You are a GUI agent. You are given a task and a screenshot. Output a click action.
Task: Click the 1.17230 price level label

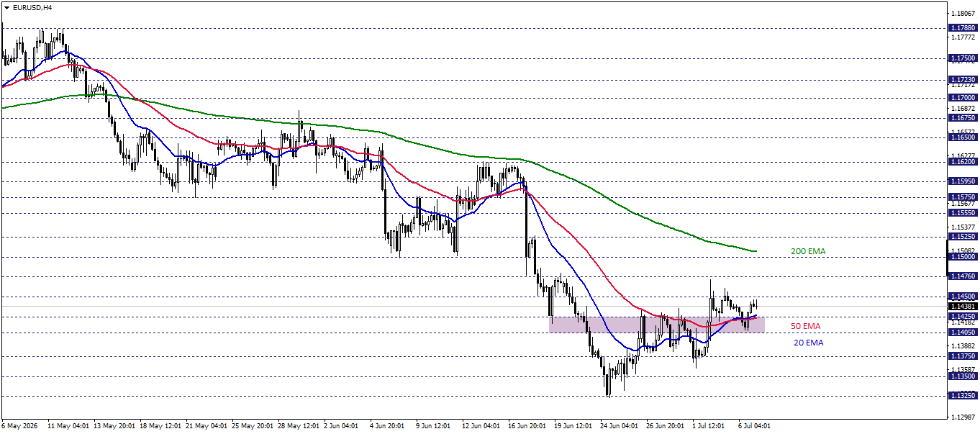(x=962, y=80)
